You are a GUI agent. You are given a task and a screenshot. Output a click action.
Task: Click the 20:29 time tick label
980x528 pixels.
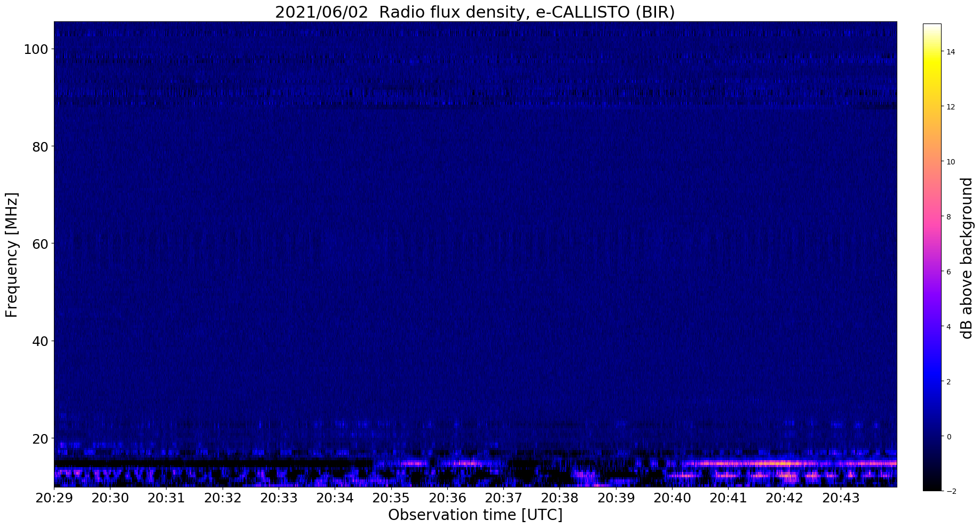[x=54, y=498]
